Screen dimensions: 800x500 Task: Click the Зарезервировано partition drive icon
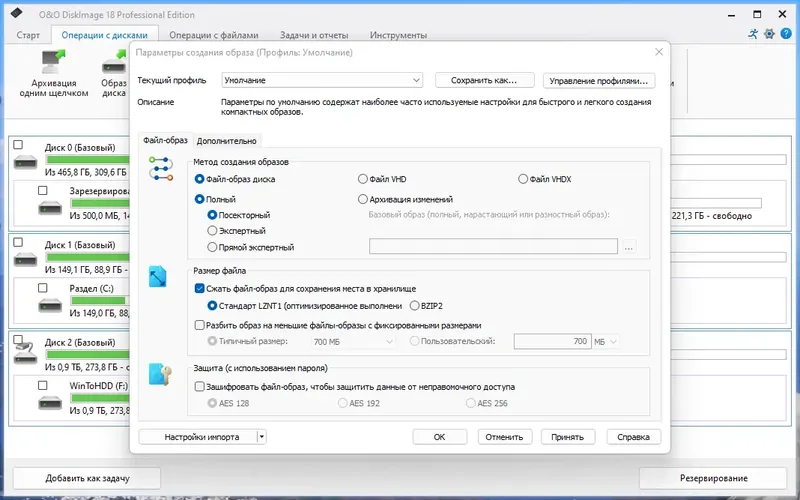coord(50,208)
